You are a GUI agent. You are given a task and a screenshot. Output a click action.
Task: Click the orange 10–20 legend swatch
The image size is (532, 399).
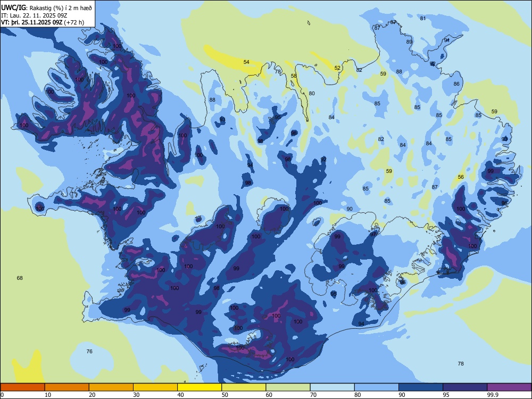67,387
